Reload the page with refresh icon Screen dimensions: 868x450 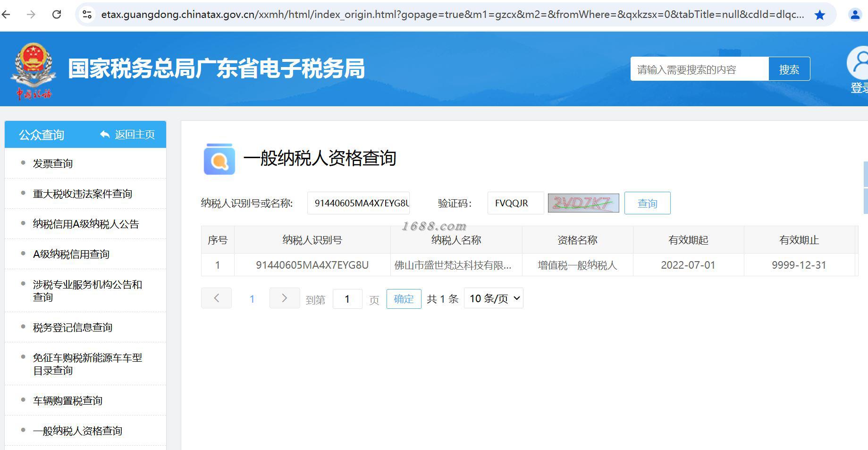57,15
